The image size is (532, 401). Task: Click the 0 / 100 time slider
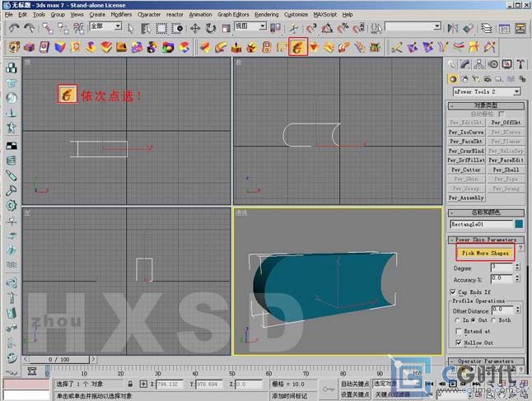click(x=58, y=359)
